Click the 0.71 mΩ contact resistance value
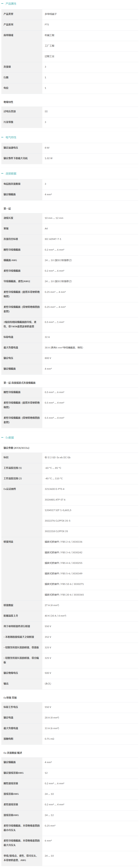Image resolution: width=139 pixels, height=868 pixels. click(x=49, y=739)
